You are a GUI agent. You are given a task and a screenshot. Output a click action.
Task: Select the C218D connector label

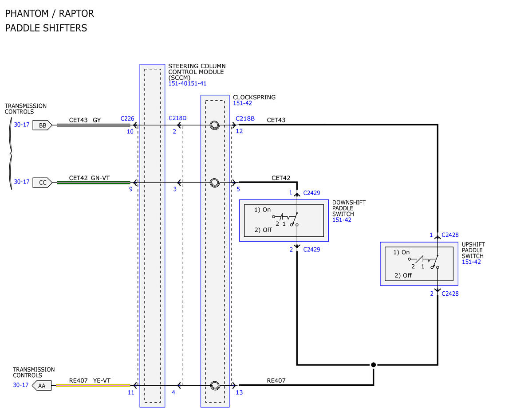click(177, 118)
